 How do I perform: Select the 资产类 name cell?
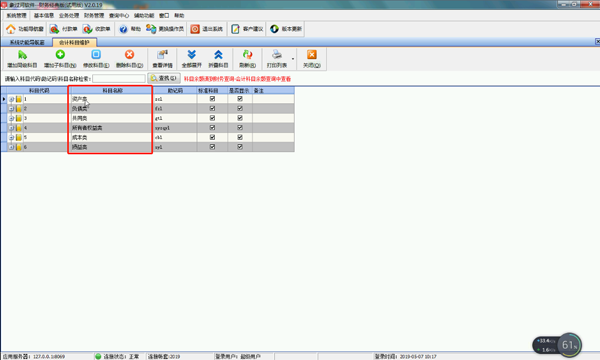111,99
